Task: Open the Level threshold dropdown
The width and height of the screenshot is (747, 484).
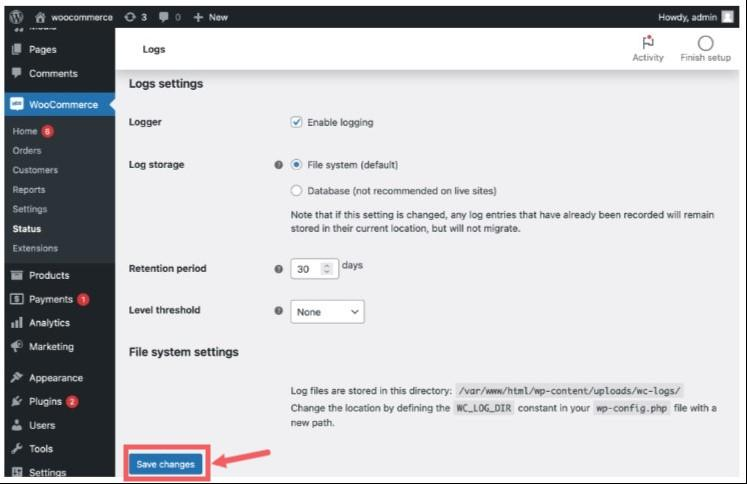Action: (x=327, y=312)
